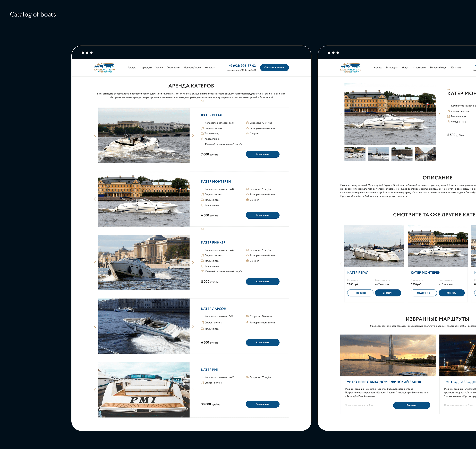Call the phone number +7 (921) 926-87-03

[242, 65]
